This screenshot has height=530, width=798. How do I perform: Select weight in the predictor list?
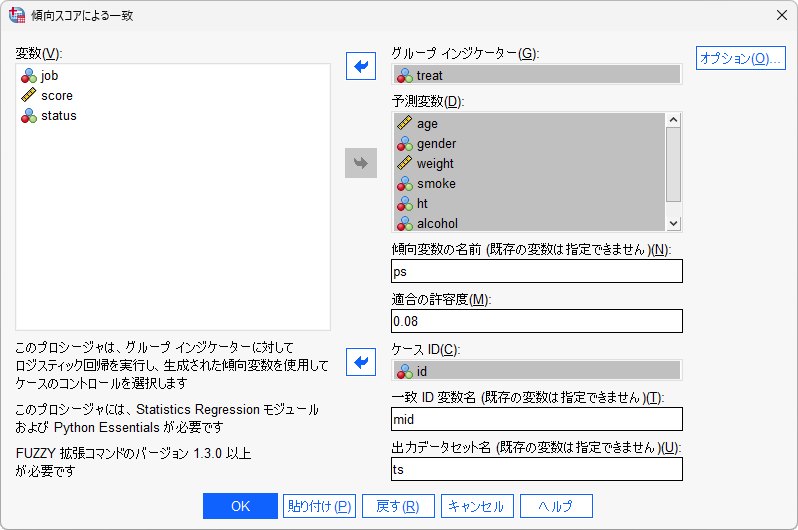[x=435, y=163]
